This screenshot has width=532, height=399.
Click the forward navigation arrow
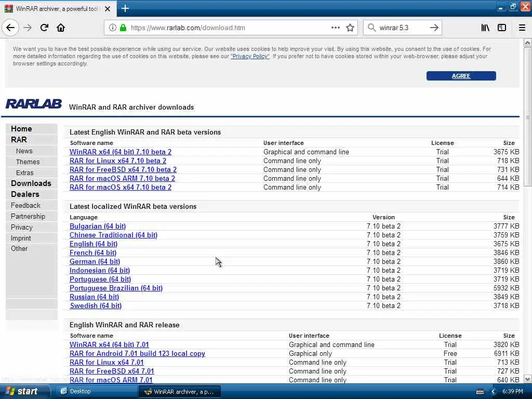pyautogui.click(x=28, y=28)
